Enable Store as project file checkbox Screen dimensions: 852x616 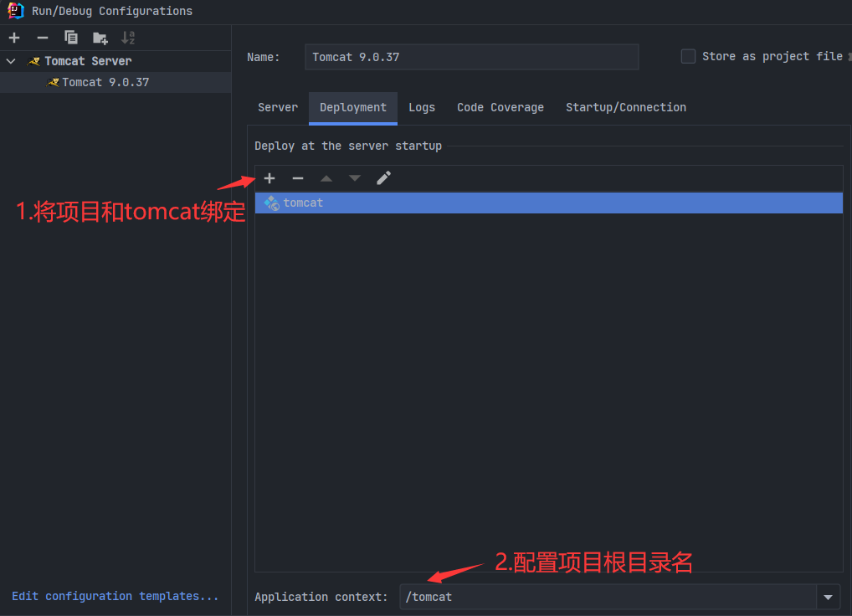(x=688, y=56)
